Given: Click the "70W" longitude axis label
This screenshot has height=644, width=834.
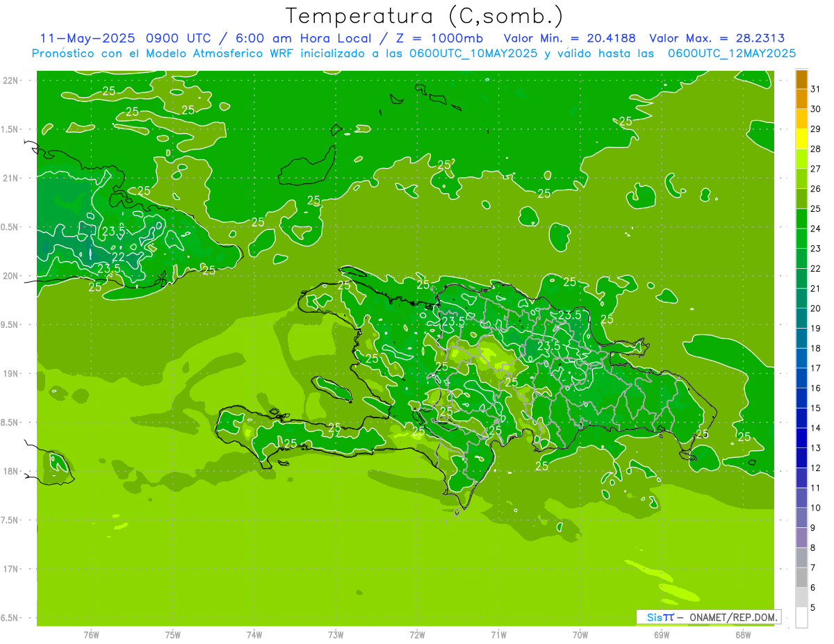Looking at the screenshot, I should coord(580,635).
